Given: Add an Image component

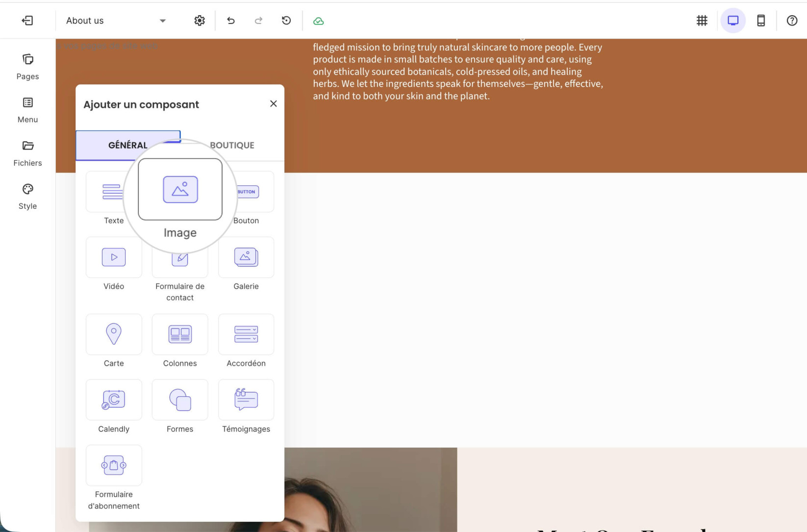Looking at the screenshot, I should 180,189.
